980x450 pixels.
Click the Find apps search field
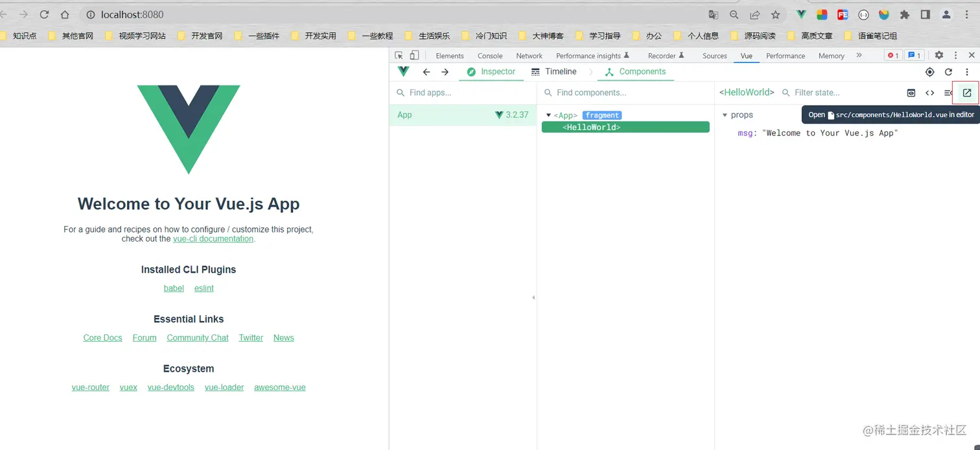tap(463, 93)
